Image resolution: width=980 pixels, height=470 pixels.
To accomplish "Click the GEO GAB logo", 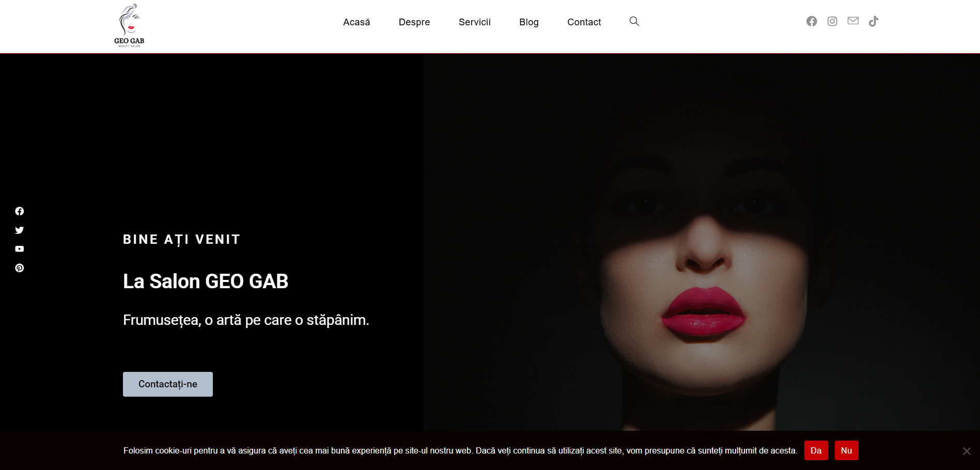I will [129, 26].
